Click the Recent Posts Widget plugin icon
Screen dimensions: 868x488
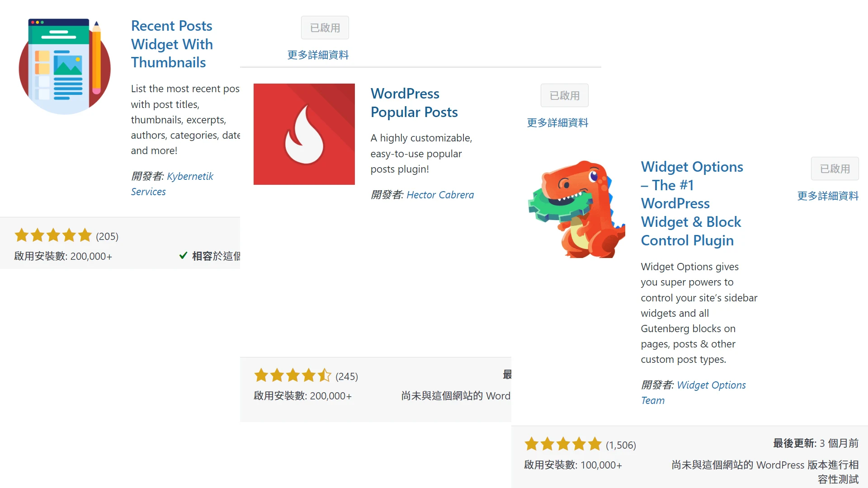click(x=65, y=66)
